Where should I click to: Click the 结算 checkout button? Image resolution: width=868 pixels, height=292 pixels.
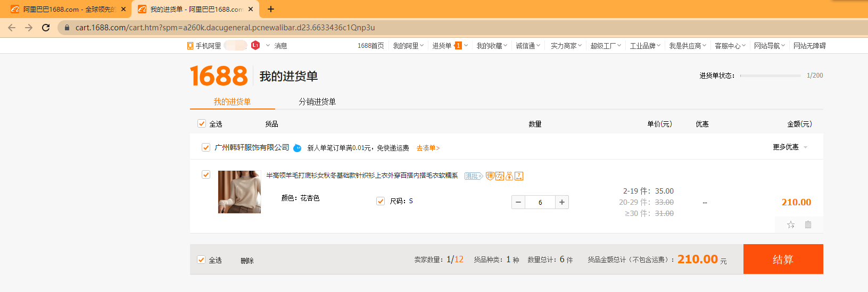pyautogui.click(x=783, y=259)
